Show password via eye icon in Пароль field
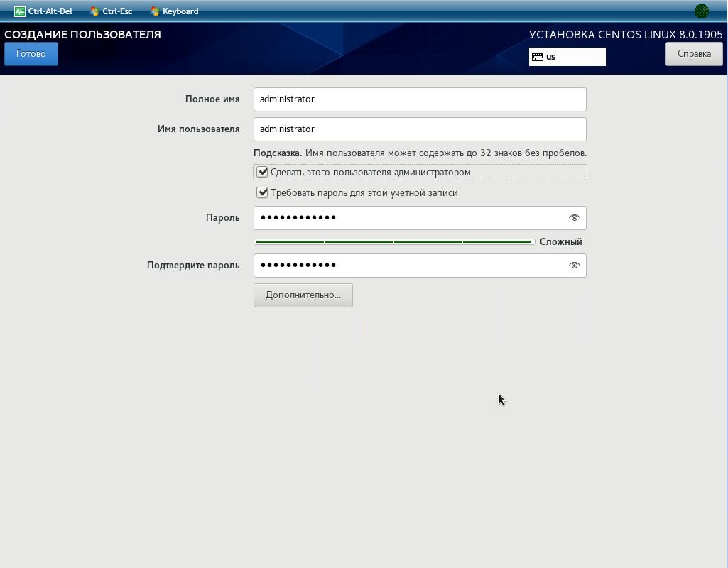The image size is (728, 568). (575, 218)
